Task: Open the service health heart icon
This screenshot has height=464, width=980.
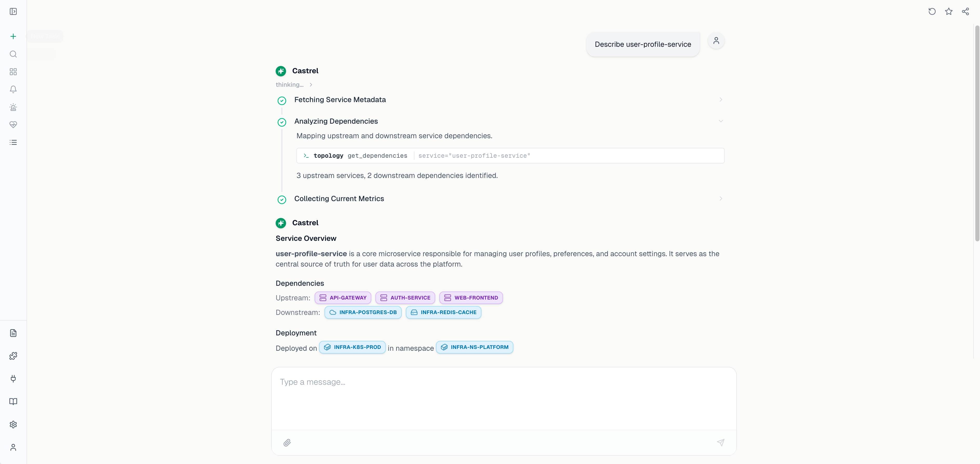Action: click(x=13, y=124)
